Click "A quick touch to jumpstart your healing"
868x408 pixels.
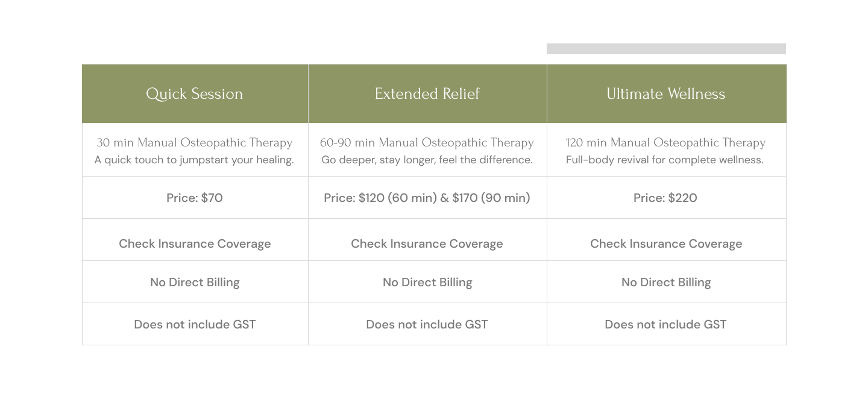pos(194,160)
